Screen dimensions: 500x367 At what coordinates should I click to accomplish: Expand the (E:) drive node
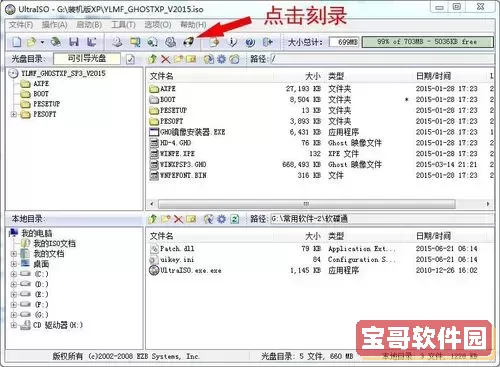click(13, 295)
